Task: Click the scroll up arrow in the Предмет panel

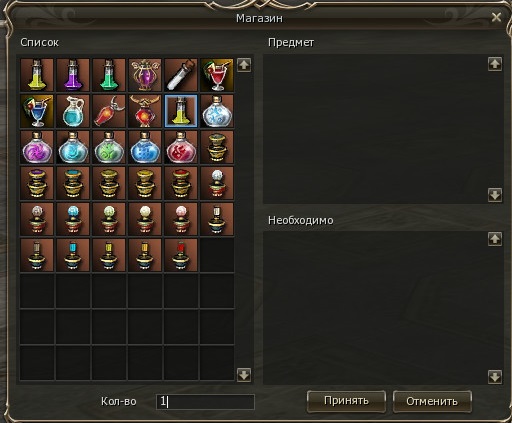Action: click(495, 64)
